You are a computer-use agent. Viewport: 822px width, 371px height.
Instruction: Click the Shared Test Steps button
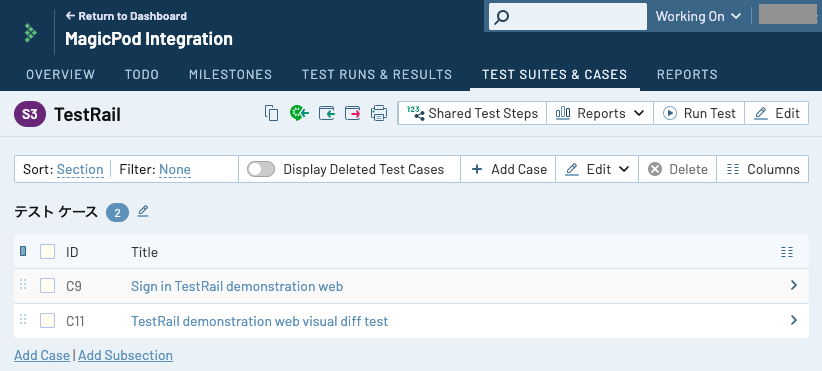coord(472,113)
